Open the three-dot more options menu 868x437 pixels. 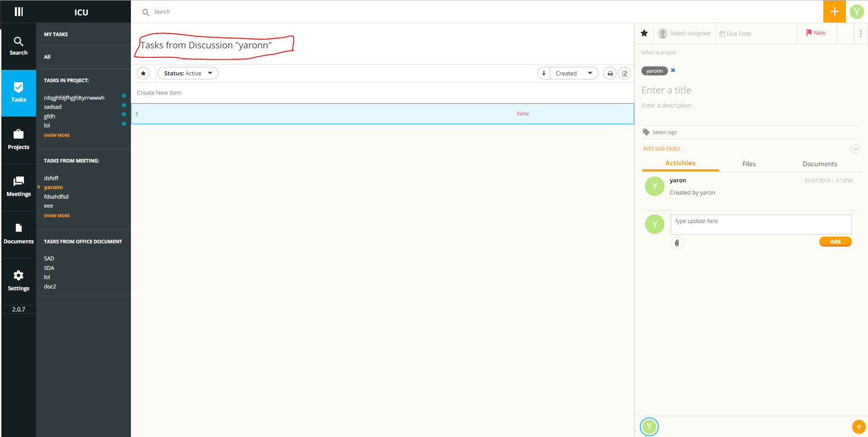[860, 33]
